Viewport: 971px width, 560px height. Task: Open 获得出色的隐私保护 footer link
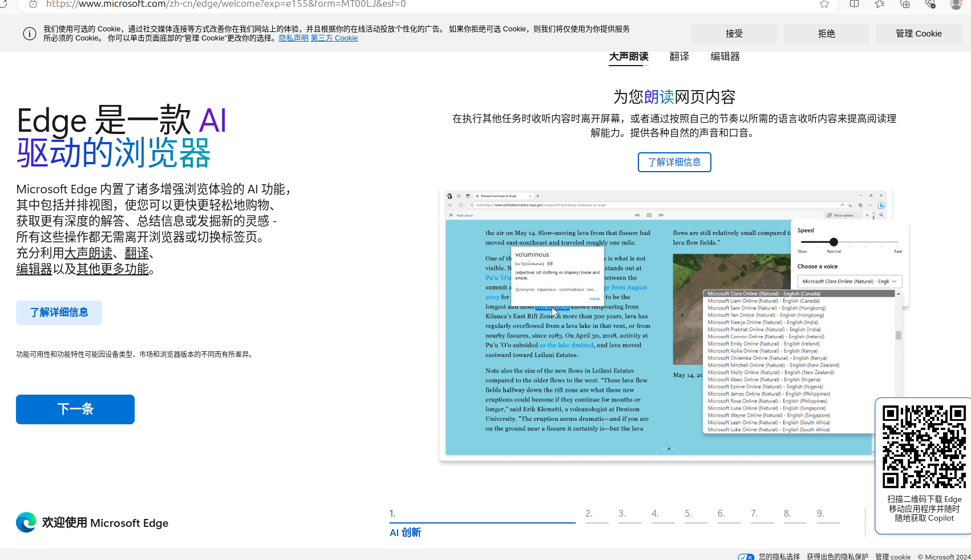coord(838,557)
